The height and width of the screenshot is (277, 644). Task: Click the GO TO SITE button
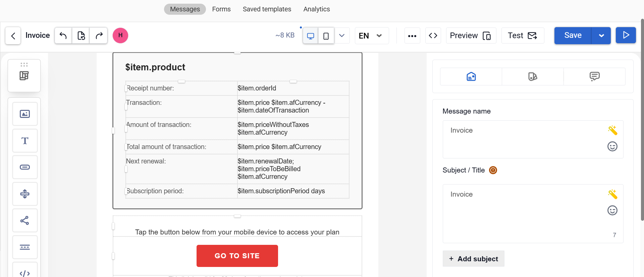[237, 256]
